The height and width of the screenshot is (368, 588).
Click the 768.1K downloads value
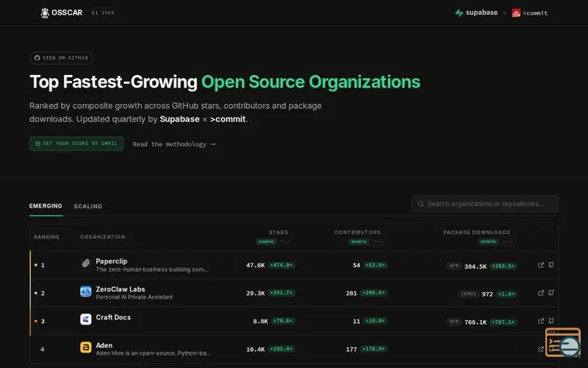tap(476, 322)
